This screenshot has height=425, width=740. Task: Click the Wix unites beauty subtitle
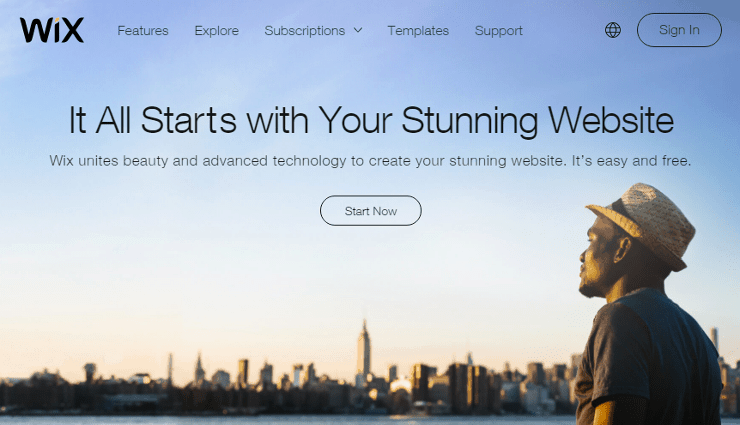(370, 161)
